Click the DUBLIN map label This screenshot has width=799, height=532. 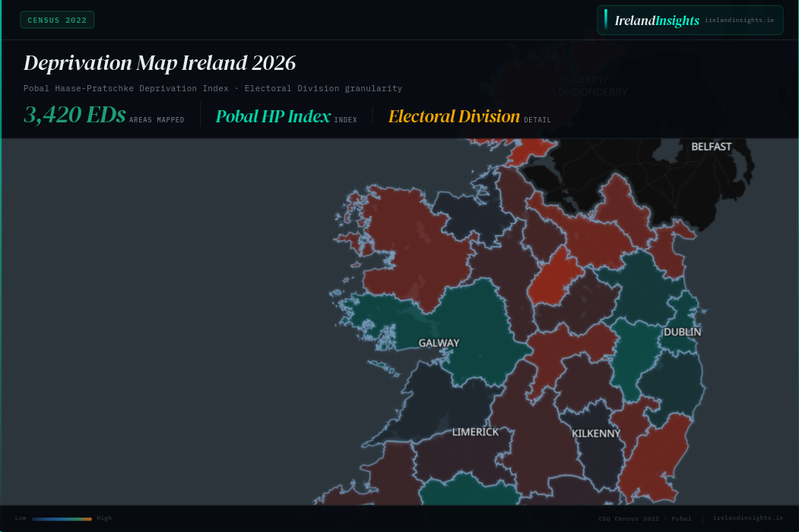point(683,331)
